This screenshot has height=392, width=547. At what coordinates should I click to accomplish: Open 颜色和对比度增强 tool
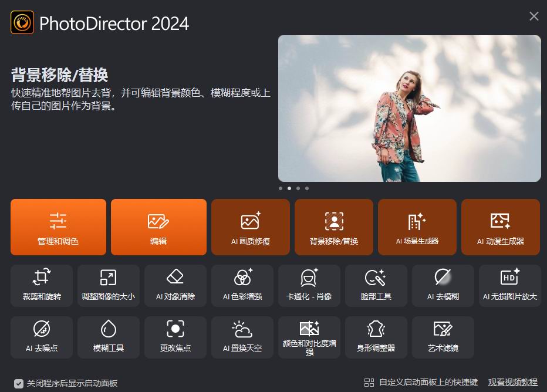[x=309, y=337]
